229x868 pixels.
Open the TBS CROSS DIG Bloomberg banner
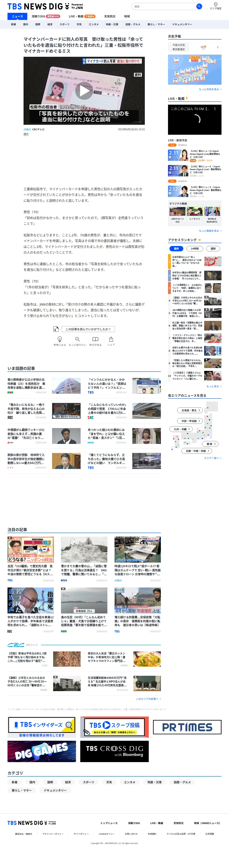pos(114,751)
